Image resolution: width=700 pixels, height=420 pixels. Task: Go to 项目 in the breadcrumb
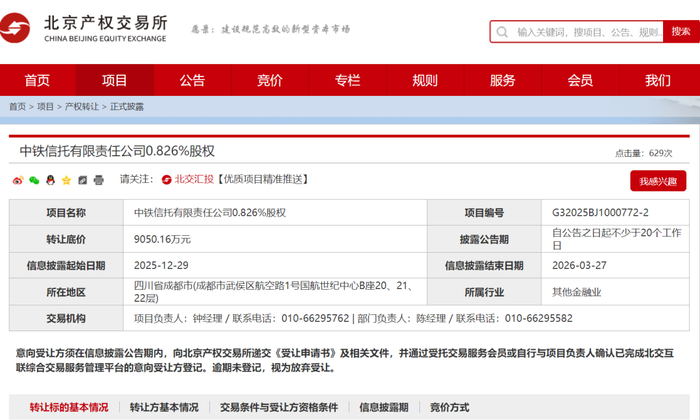45,107
